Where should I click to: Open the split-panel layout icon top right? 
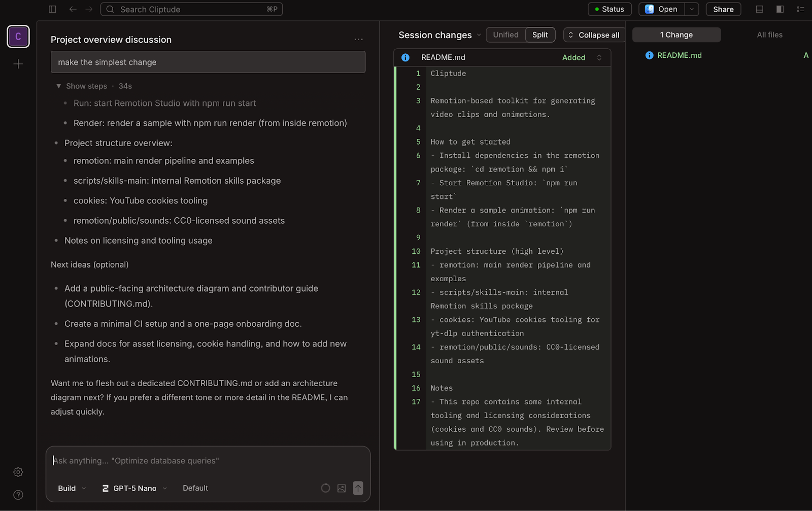780,9
